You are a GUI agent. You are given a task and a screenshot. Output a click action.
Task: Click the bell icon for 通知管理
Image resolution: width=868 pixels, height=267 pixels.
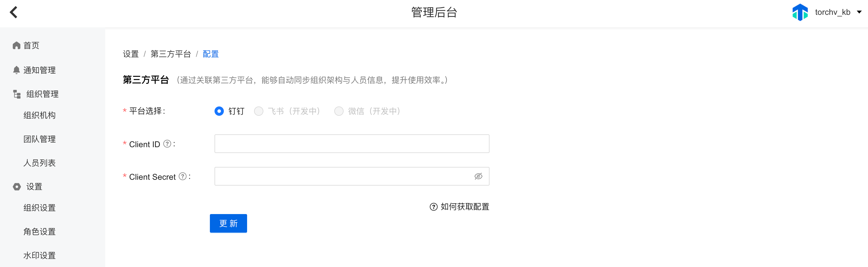pos(16,70)
